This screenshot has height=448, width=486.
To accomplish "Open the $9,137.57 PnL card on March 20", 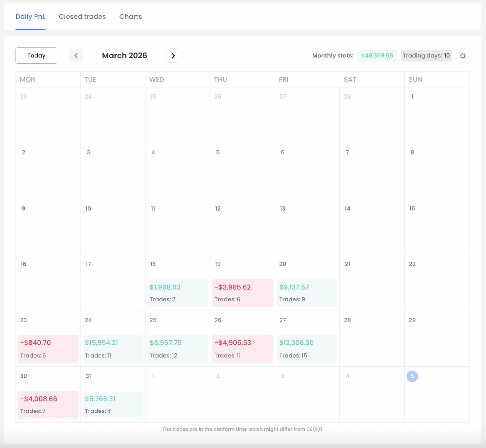I will click(x=307, y=293).
